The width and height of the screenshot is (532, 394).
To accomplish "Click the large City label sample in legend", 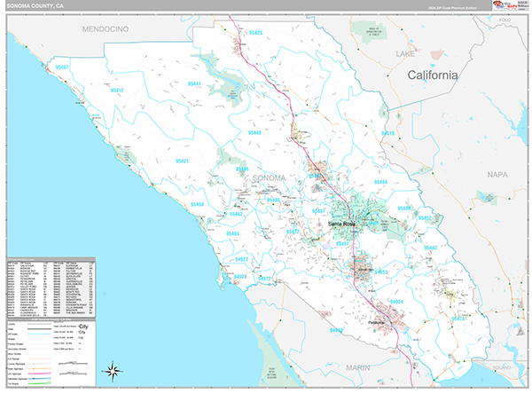I will pyautogui.click(x=85, y=326).
